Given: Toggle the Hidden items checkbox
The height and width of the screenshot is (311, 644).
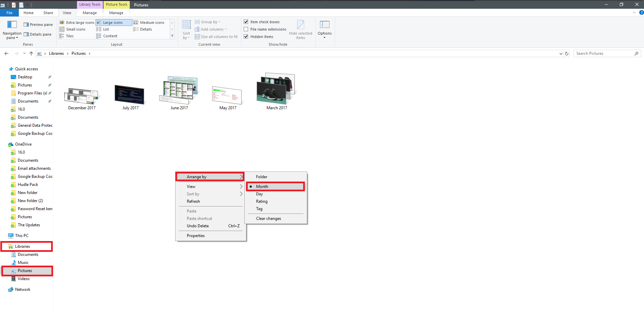Looking at the screenshot, I should pos(246,37).
